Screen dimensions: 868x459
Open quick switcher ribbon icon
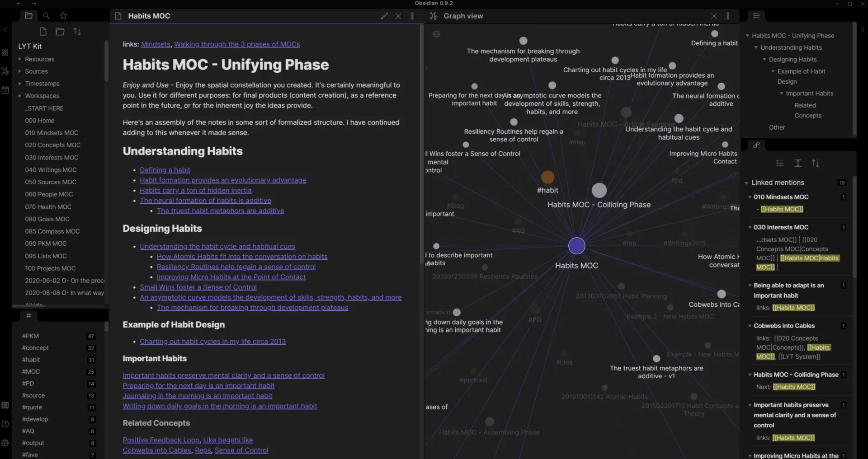click(5, 52)
